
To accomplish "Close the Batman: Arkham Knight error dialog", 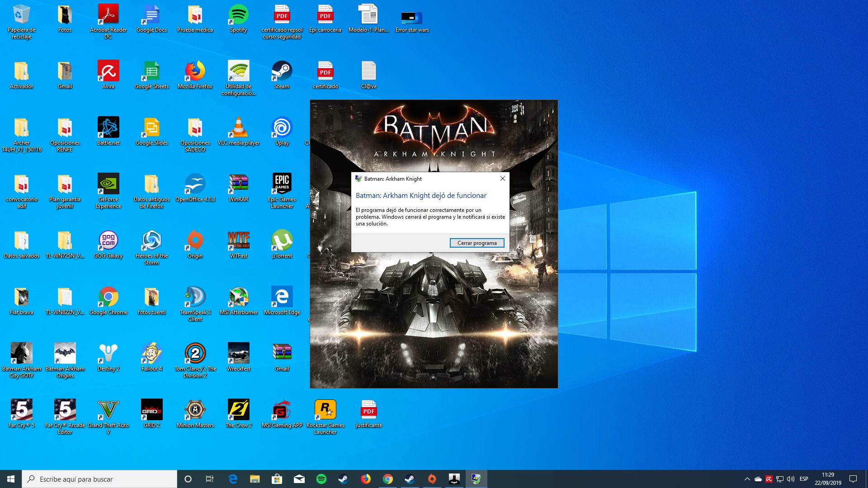I will [502, 178].
